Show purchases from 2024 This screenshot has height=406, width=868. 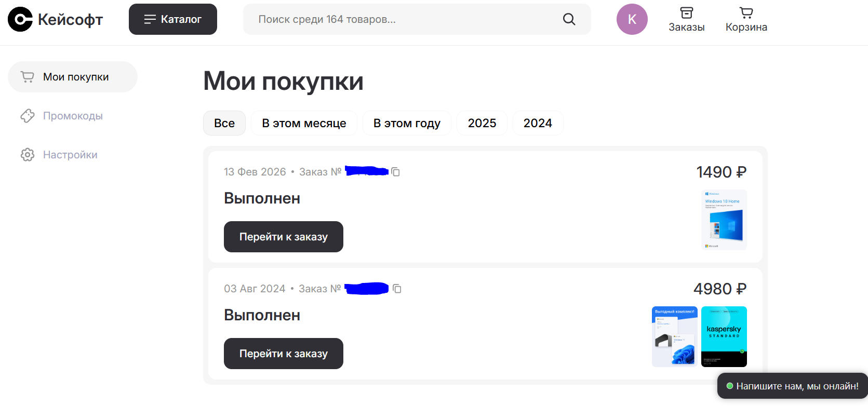(x=538, y=123)
